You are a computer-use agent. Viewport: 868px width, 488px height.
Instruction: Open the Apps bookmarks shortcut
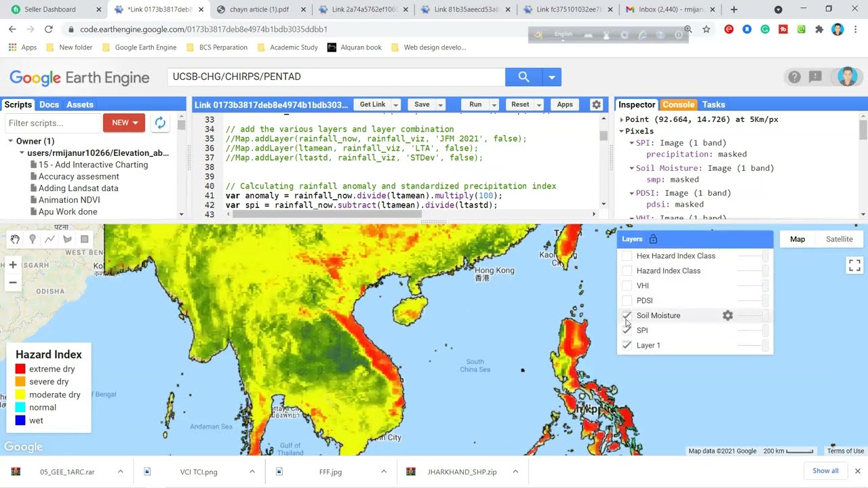pos(22,47)
